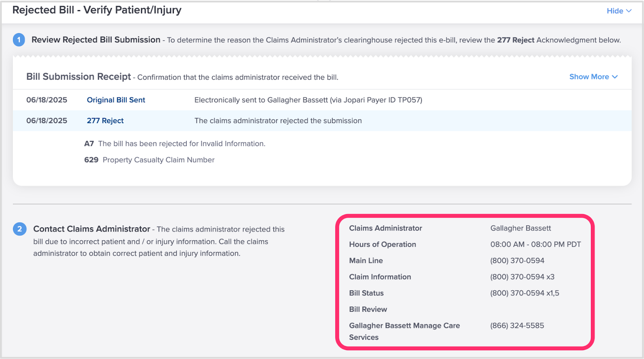Click Manage Care Services number (866) 324-5585
The height and width of the screenshot is (359, 644).
[x=517, y=326]
